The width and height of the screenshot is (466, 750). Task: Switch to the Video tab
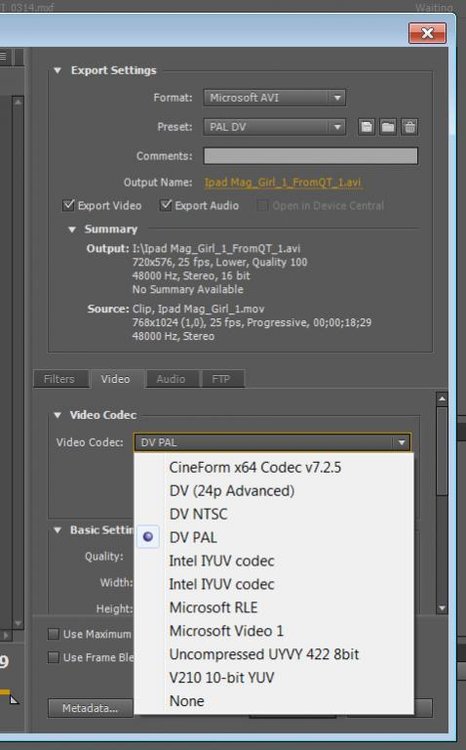click(x=115, y=379)
